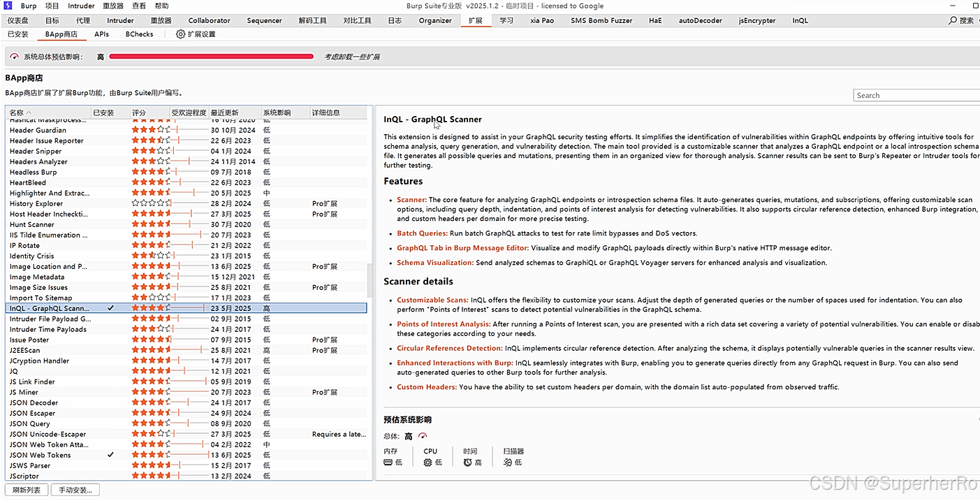Viewport: 980px width, 501px height.
Task: Click Pro扩展 label in History Explorer row
Action: click(x=325, y=203)
